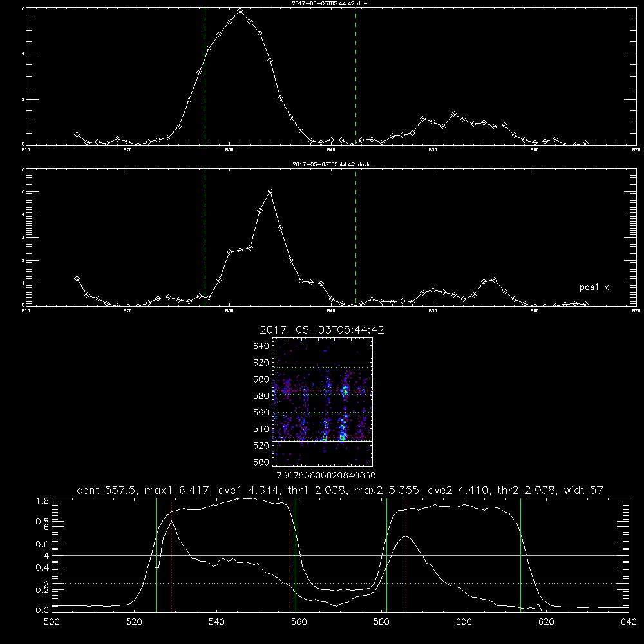
Task: Click the peak diamond marker in dawn plot
Action: (240, 11)
